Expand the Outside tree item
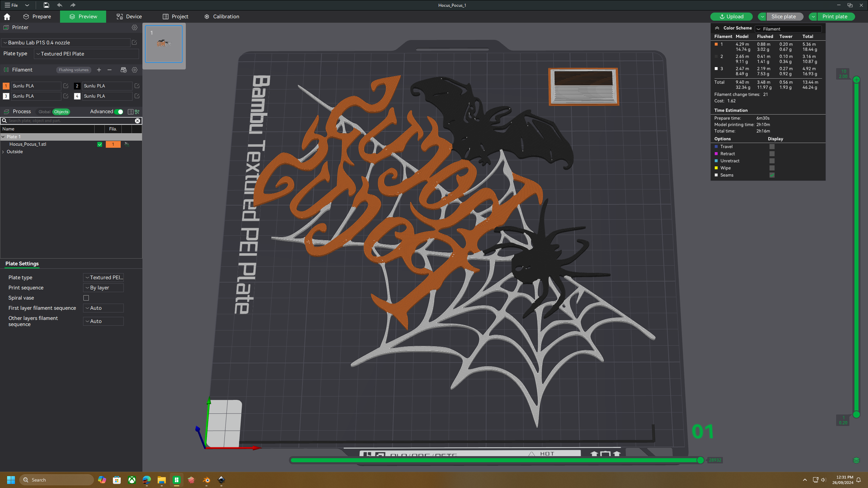The width and height of the screenshot is (868, 488). click(x=3, y=152)
